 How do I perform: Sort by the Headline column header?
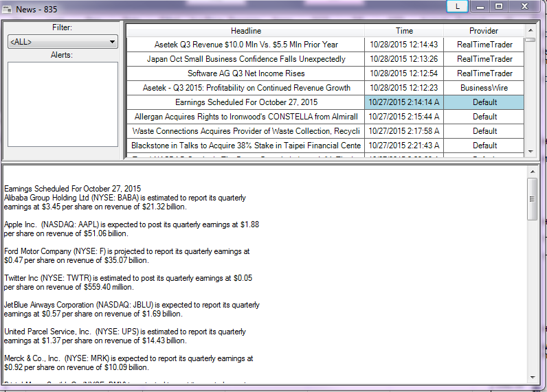coord(245,31)
